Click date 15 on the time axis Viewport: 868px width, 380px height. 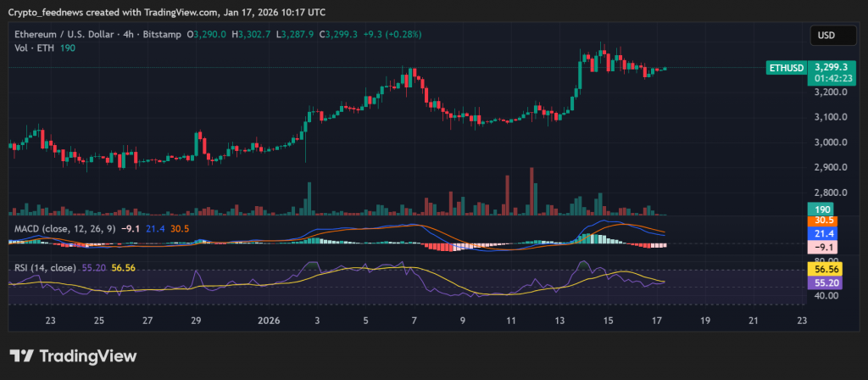tap(608, 321)
